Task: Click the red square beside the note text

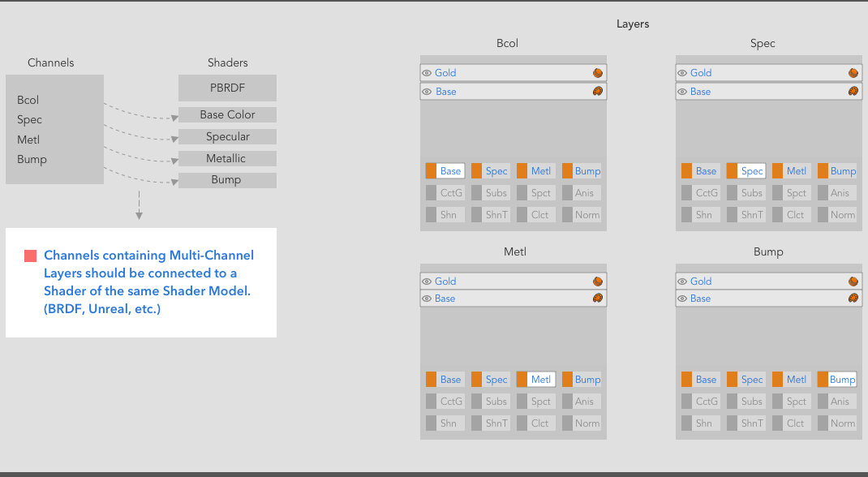Action: 30,255
